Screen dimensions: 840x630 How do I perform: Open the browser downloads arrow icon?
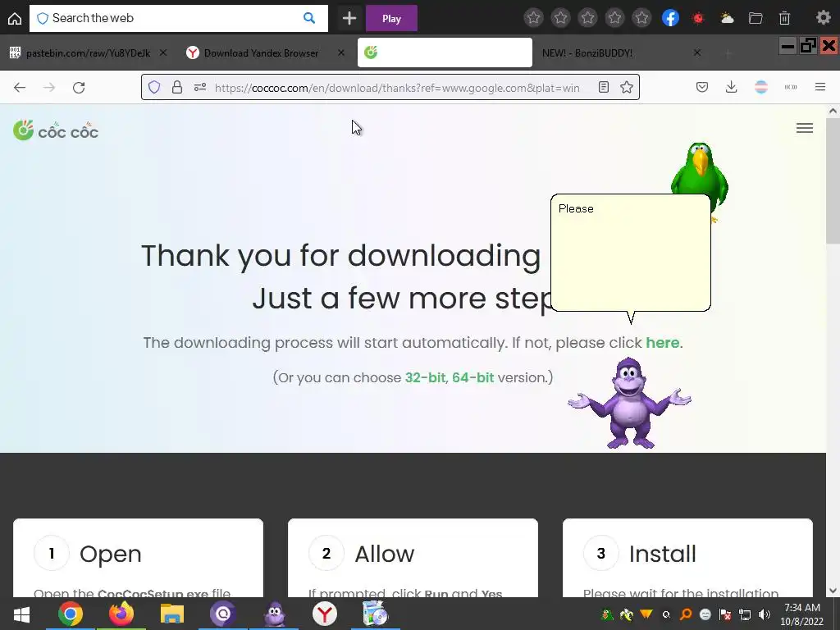[x=731, y=87]
